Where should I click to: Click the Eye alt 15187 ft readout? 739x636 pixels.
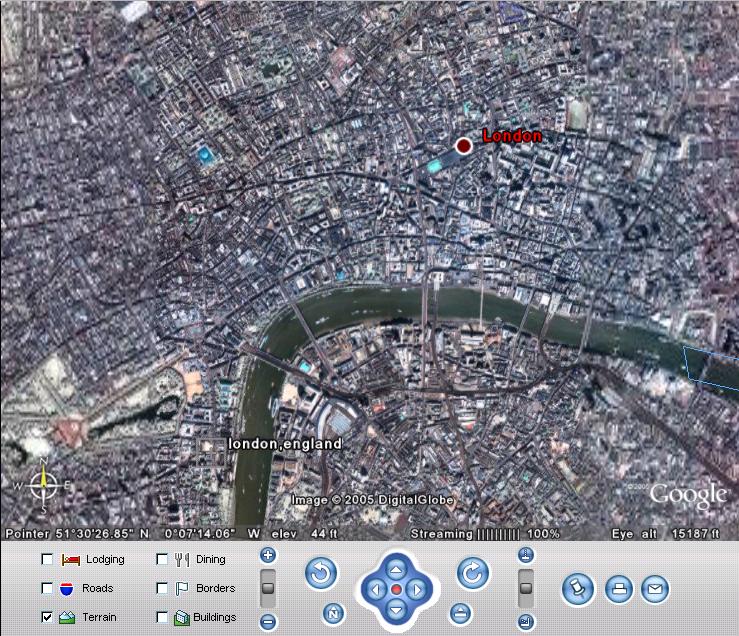tap(665, 534)
